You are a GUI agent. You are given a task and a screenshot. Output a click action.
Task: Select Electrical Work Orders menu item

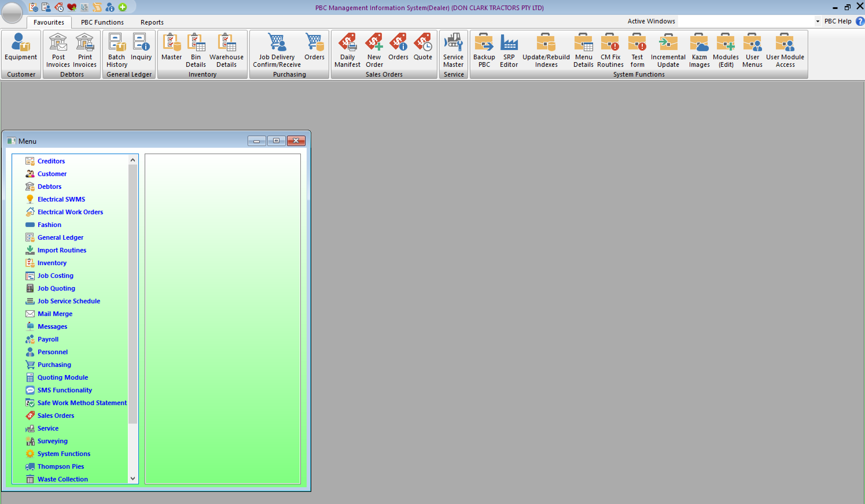[x=70, y=212]
